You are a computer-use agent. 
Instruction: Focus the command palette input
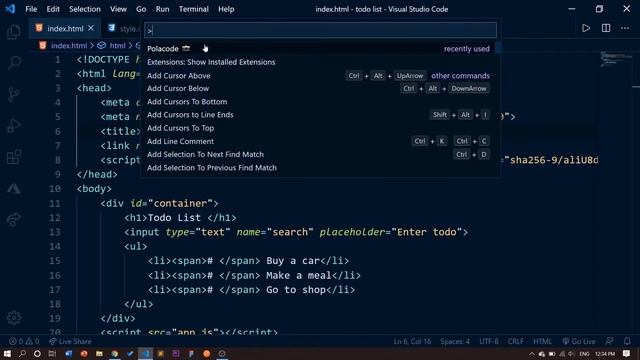pos(320,30)
